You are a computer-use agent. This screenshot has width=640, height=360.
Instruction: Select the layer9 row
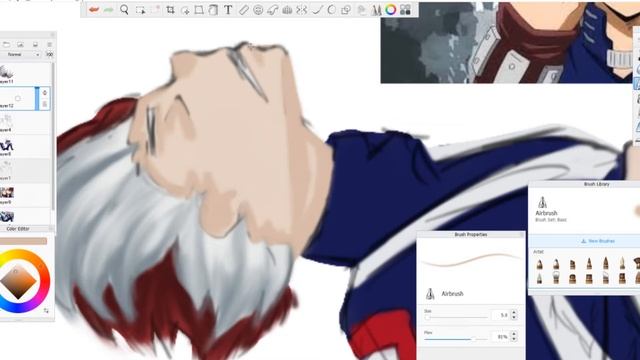pos(25,195)
